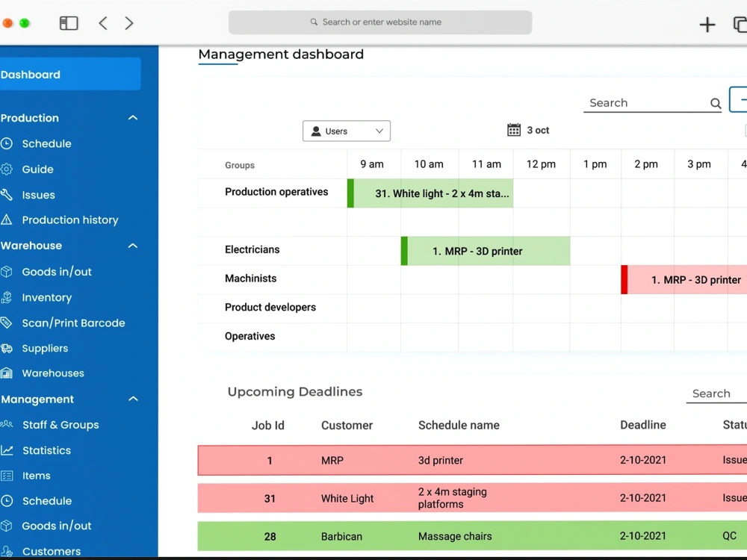Collapse the Management section in sidebar
Image resolution: width=747 pixels, height=560 pixels.
tap(132, 399)
